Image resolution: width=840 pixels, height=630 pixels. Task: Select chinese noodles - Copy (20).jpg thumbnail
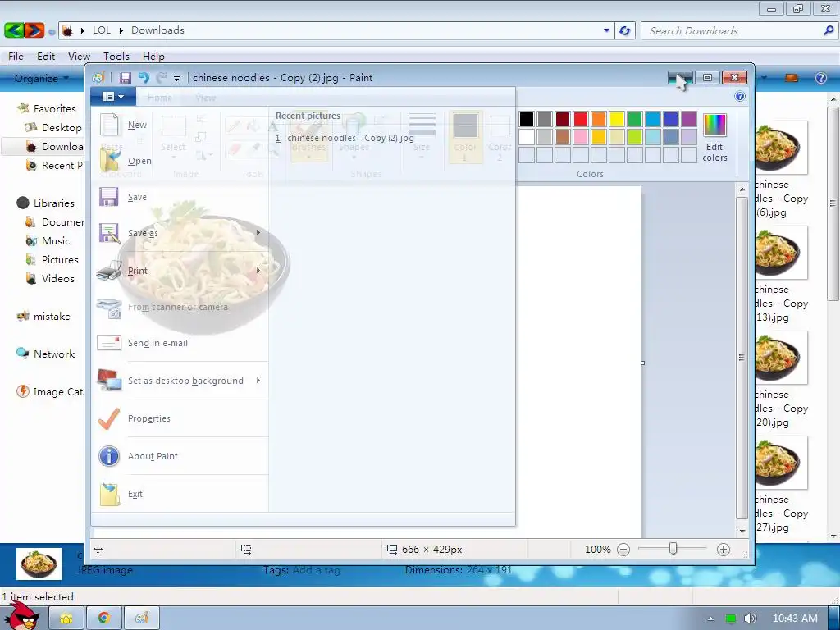point(781,357)
